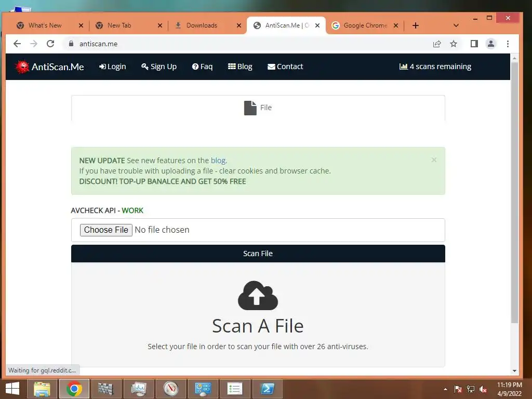
Task: Click the cloud upload icon
Action: click(x=258, y=295)
